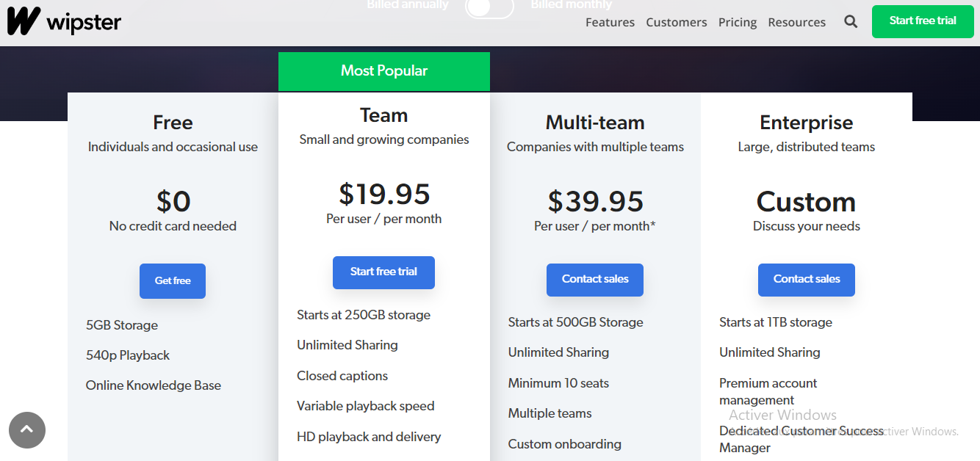Open the search magnifier icon
980x461 pixels.
(x=851, y=22)
